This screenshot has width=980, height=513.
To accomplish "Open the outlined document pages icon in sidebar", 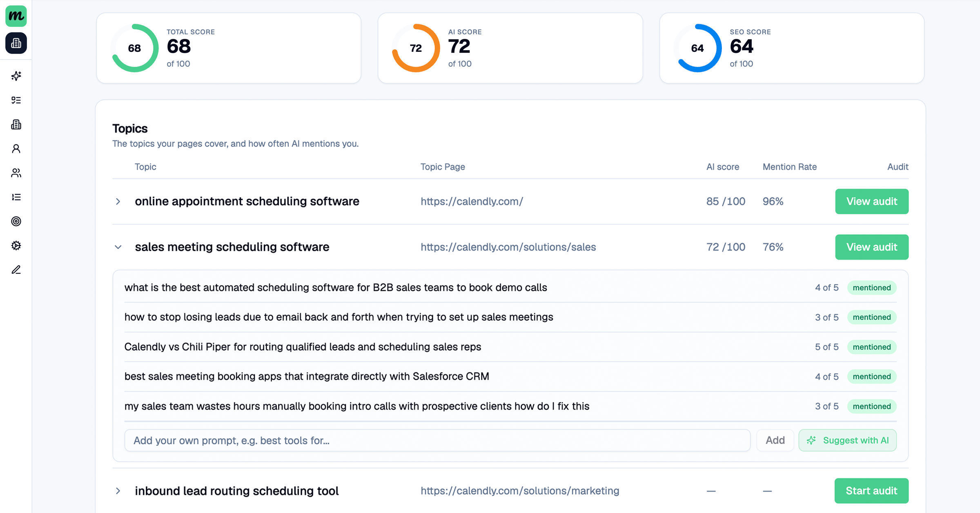I will click(16, 125).
